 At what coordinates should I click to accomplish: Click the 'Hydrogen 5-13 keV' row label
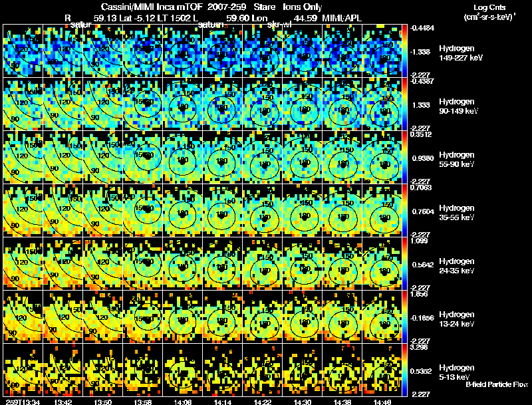[457, 372]
